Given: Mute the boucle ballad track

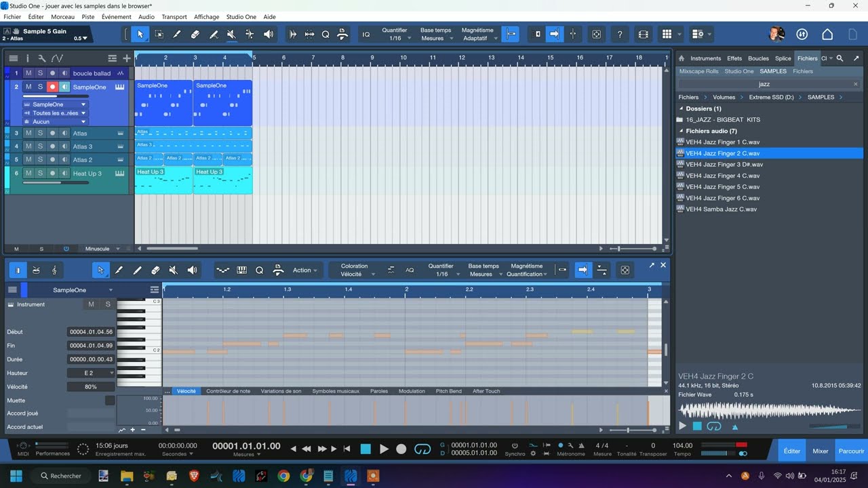Looking at the screenshot, I should [x=28, y=73].
